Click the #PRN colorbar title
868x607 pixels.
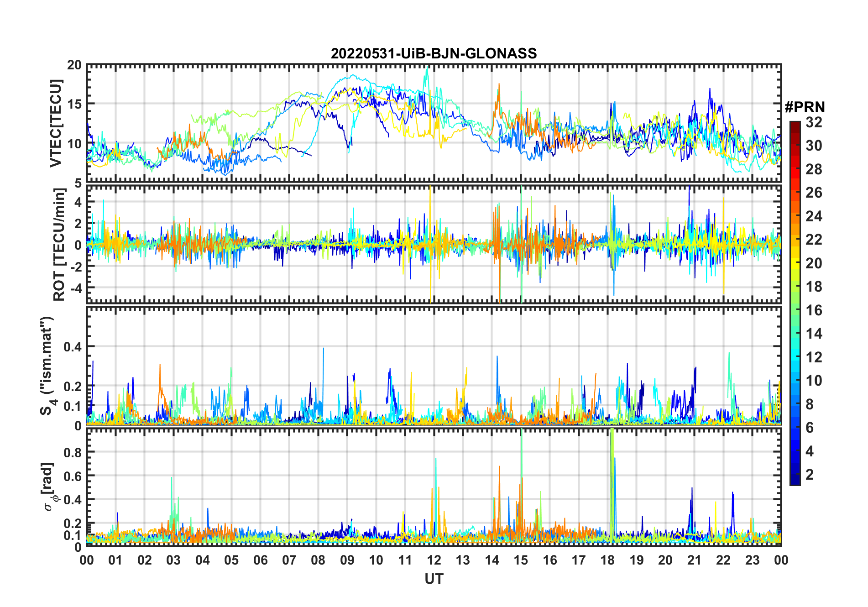pos(805,107)
